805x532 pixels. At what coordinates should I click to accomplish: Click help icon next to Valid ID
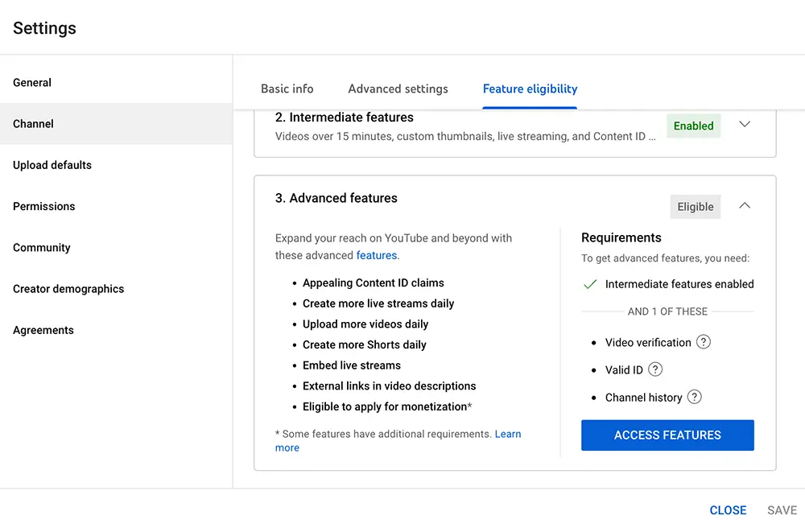pyautogui.click(x=655, y=369)
